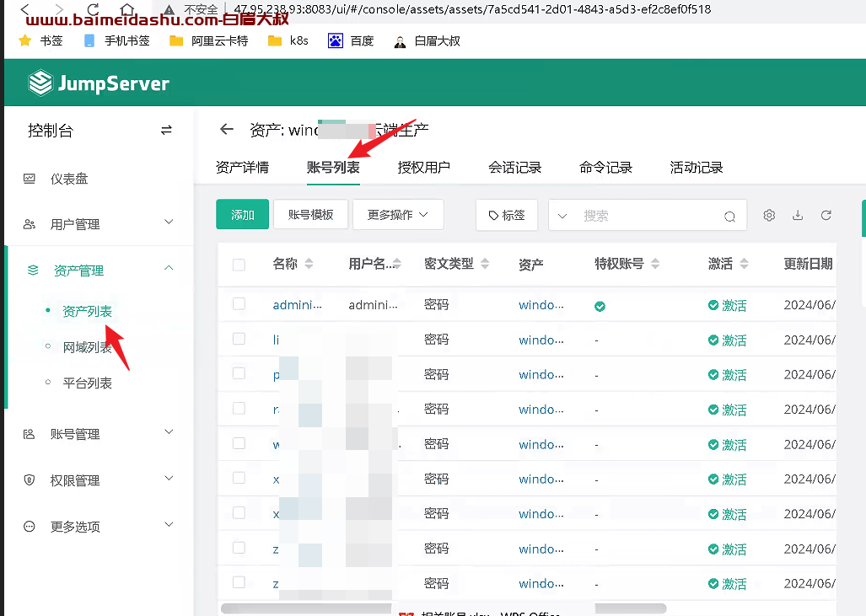This screenshot has width=866, height=616.
Task: Open the 更多操作 dropdown
Action: click(x=398, y=215)
